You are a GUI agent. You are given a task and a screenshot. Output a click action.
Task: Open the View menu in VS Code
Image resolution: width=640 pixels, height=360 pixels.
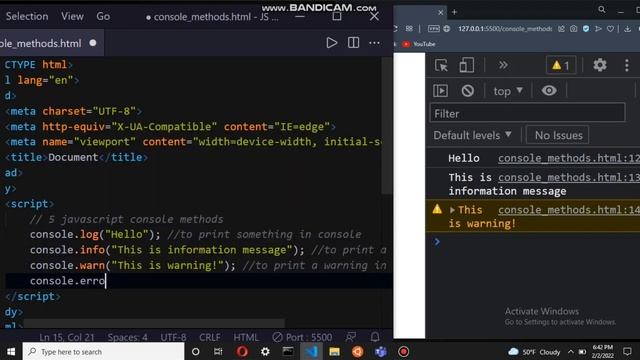coord(72,16)
